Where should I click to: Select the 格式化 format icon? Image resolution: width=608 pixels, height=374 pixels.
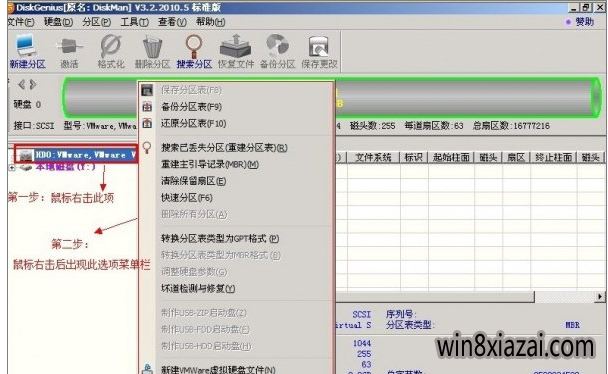click(111, 51)
